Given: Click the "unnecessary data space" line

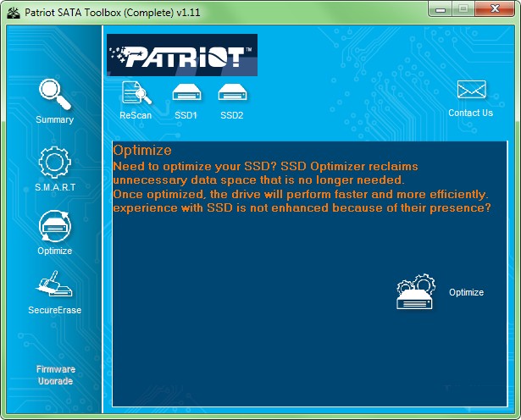Looking at the screenshot, I should 258,180.
